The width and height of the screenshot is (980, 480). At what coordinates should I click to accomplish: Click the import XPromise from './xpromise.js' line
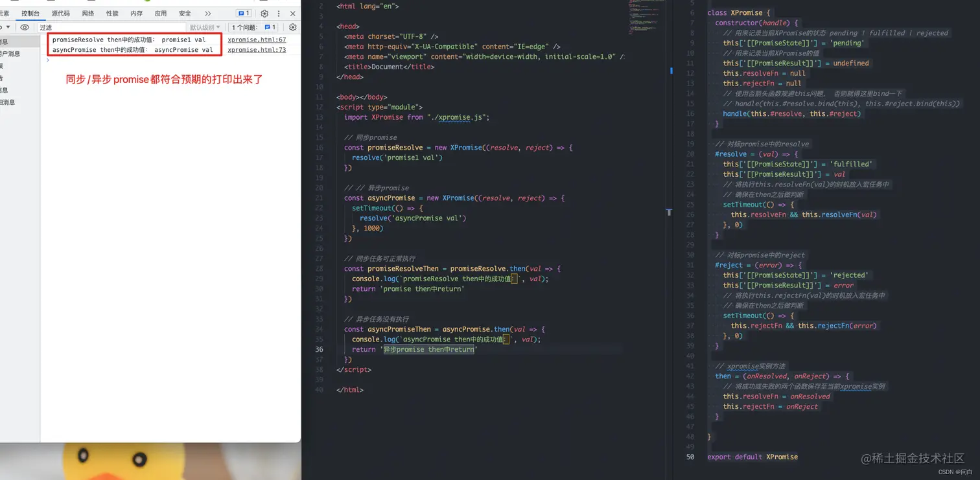pyautogui.click(x=417, y=117)
